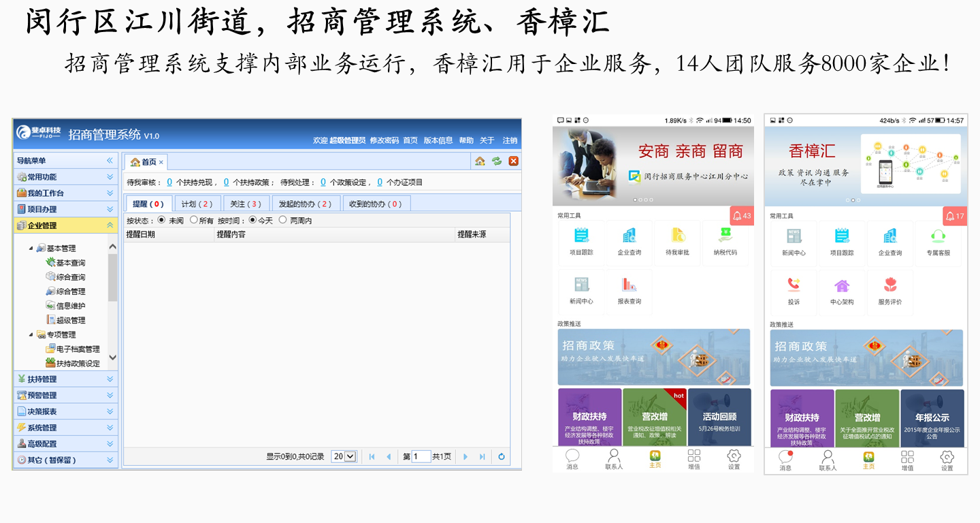
Task: Open 专属客服 headset icon
Action: tap(938, 237)
